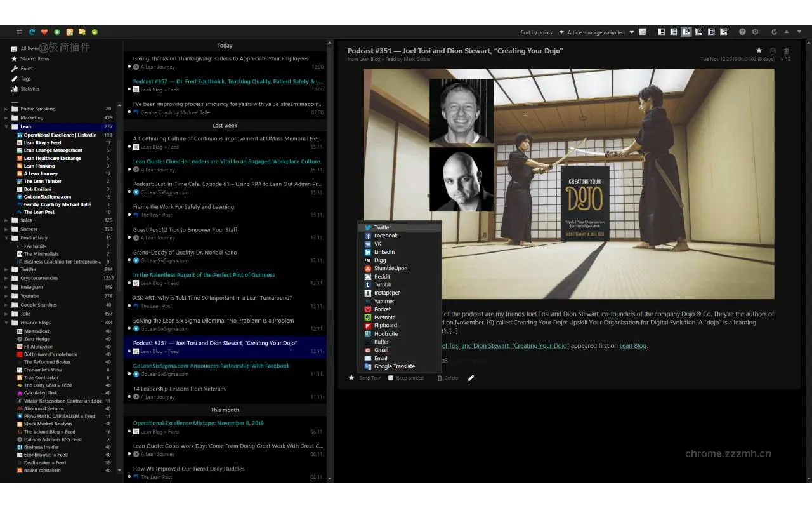Delete the article with the header trash icon

pyautogui.click(x=787, y=50)
